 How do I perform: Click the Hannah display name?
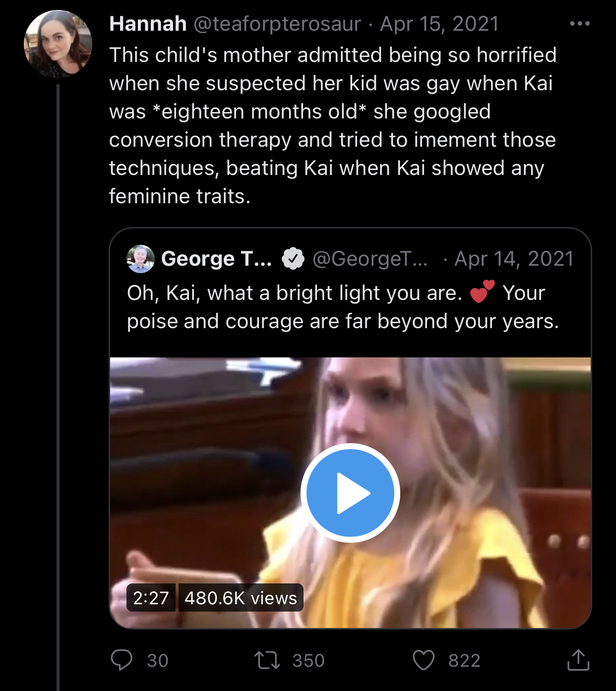tap(148, 24)
